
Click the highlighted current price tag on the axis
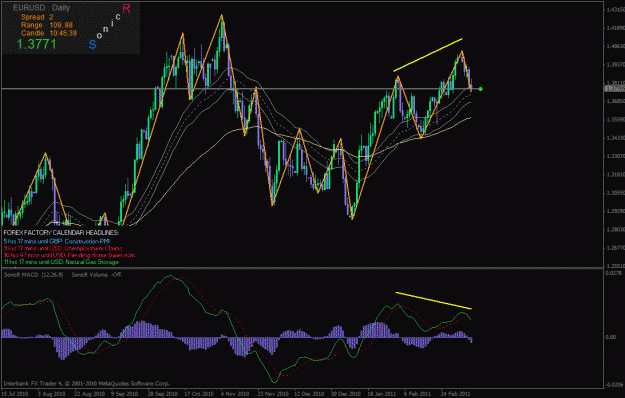614,88
